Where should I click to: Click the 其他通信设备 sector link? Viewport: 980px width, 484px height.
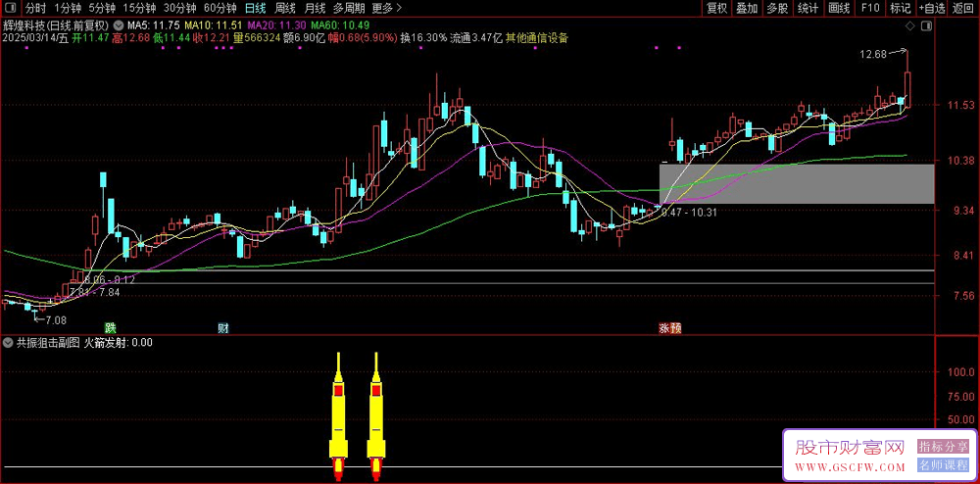(x=537, y=37)
